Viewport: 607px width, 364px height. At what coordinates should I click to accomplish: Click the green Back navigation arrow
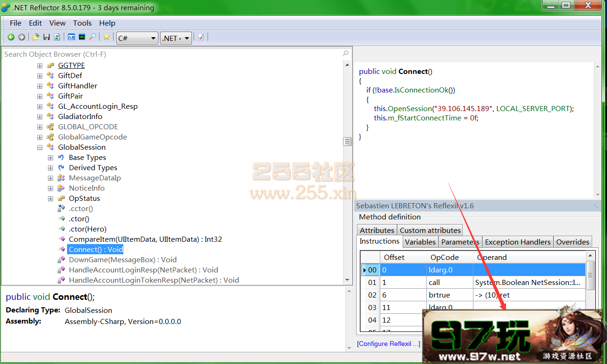(11, 37)
